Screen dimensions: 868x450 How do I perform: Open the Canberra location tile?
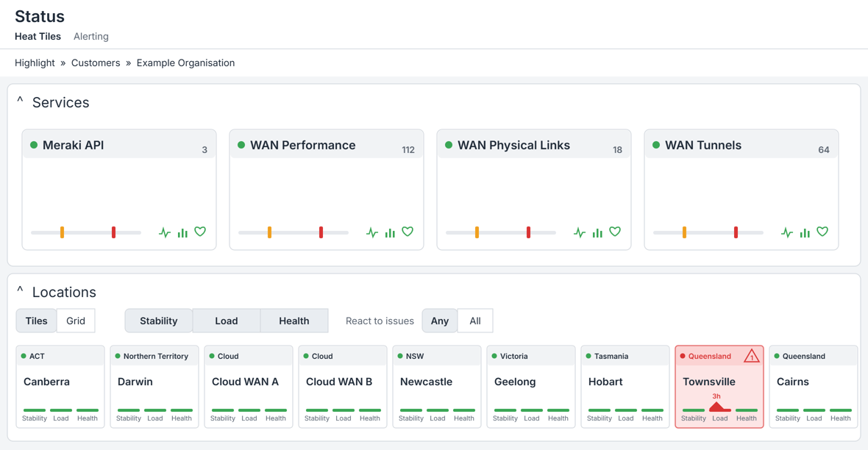[x=60, y=387]
